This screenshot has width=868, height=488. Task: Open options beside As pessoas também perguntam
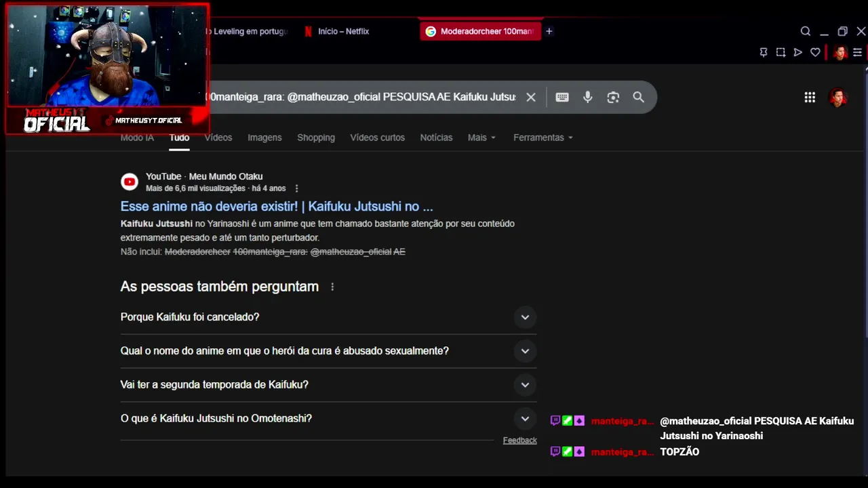coord(332,287)
